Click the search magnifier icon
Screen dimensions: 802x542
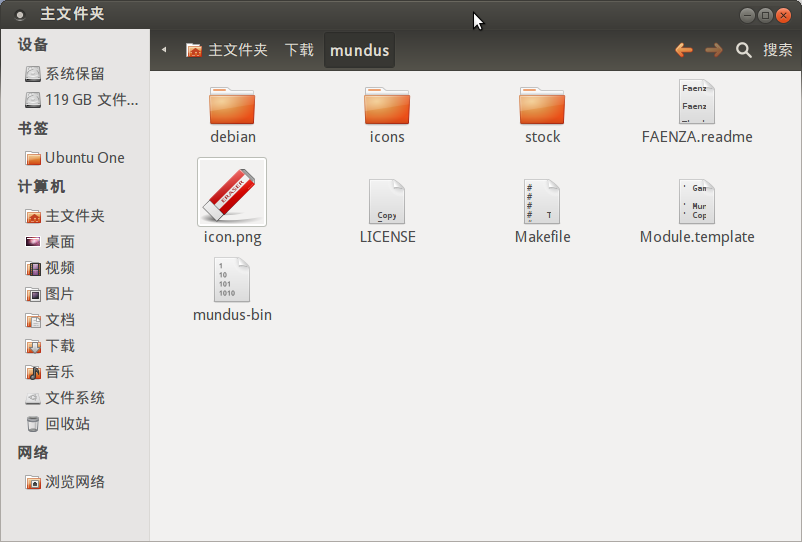744,50
